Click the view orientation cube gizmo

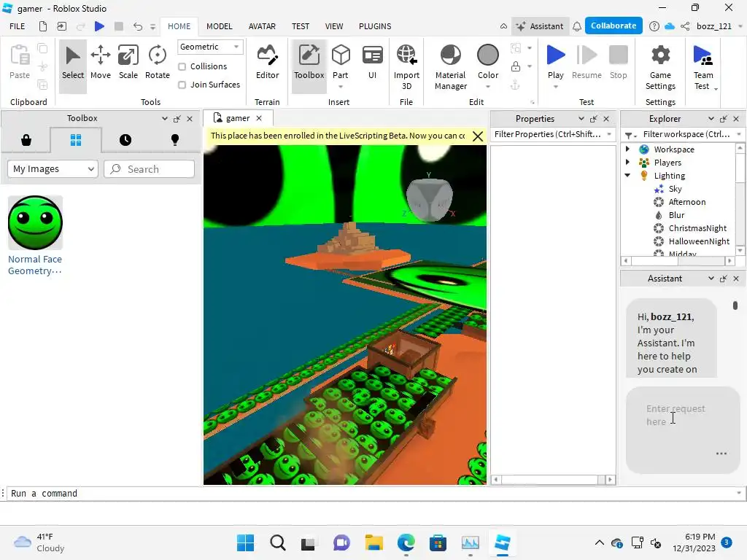[x=429, y=198]
